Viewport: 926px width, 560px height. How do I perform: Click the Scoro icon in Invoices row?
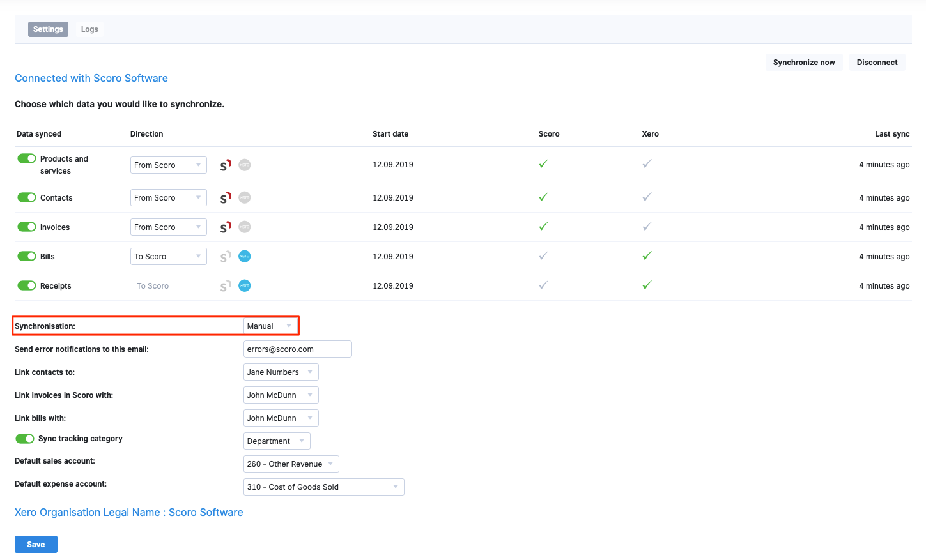pyautogui.click(x=226, y=227)
